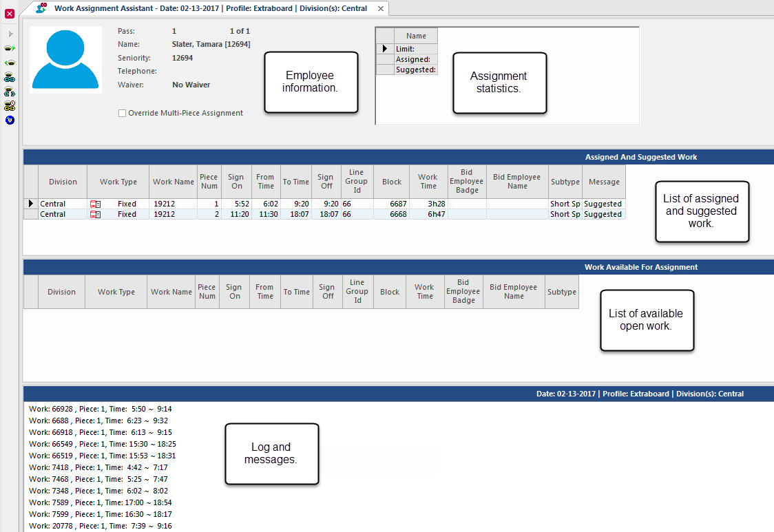774x532 pixels.
Task: Sort Assigned And Suggested Work by Division header
Action: pyautogui.click(x=63, y=182)
